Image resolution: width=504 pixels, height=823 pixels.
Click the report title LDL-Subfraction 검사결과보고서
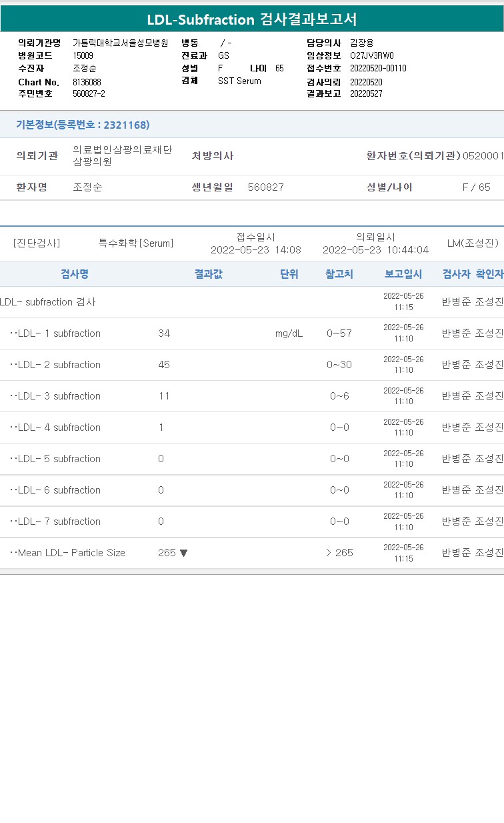(252, 19)
